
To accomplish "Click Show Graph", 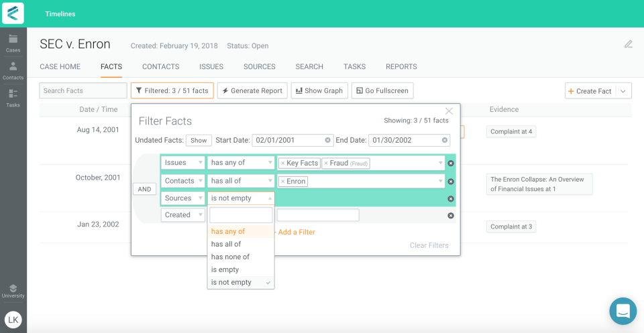I will click(319, 90).
